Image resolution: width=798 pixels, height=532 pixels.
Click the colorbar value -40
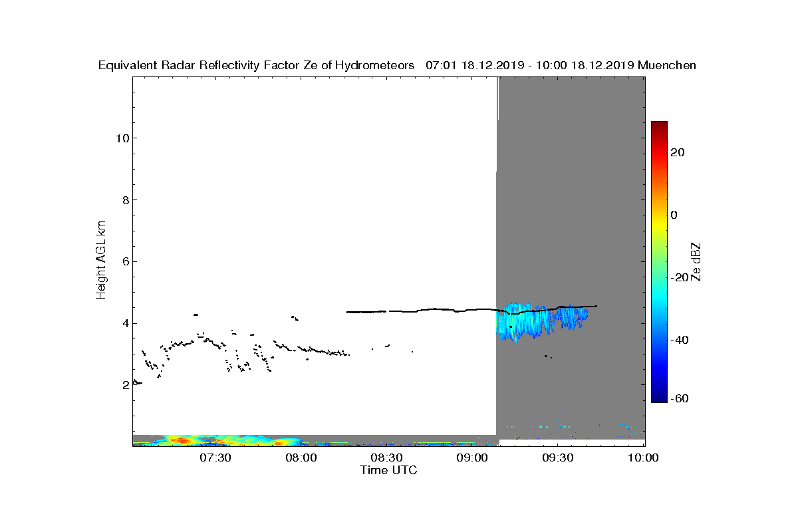point(680,340)
